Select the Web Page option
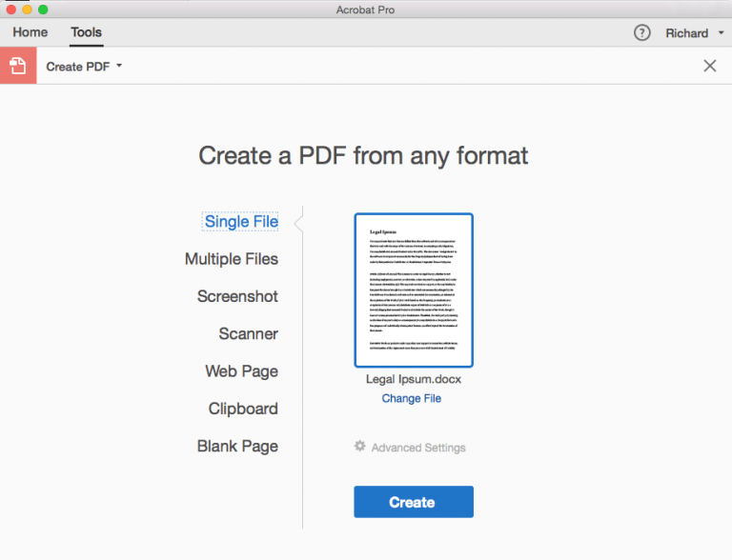 241,371
